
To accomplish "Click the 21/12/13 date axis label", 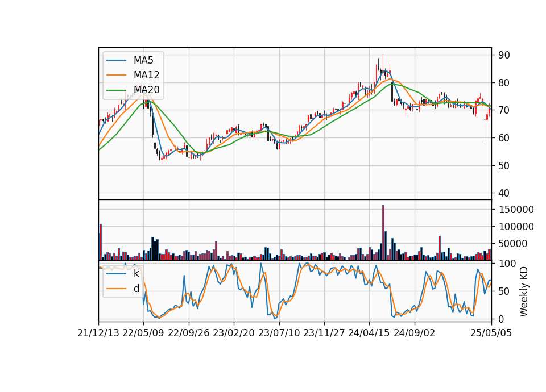I will click(x=98, y=333).
